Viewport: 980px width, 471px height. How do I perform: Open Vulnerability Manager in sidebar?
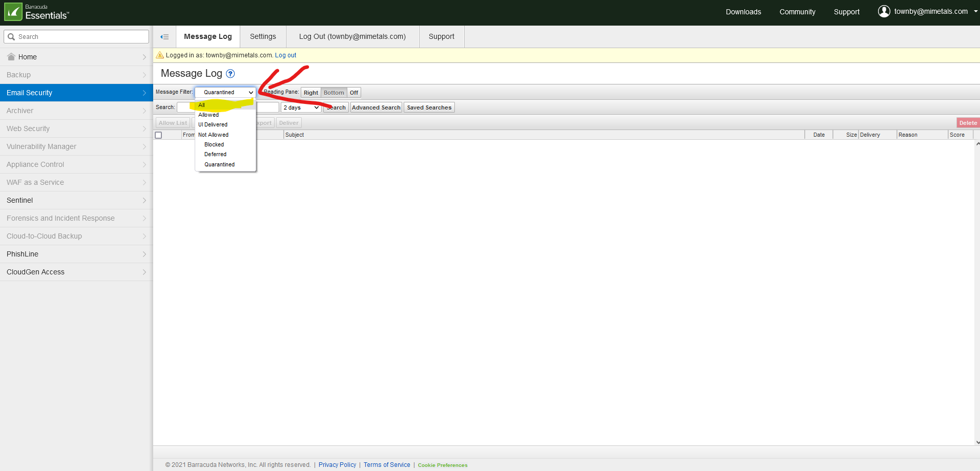pyautogui.click(x=76, y=146)
